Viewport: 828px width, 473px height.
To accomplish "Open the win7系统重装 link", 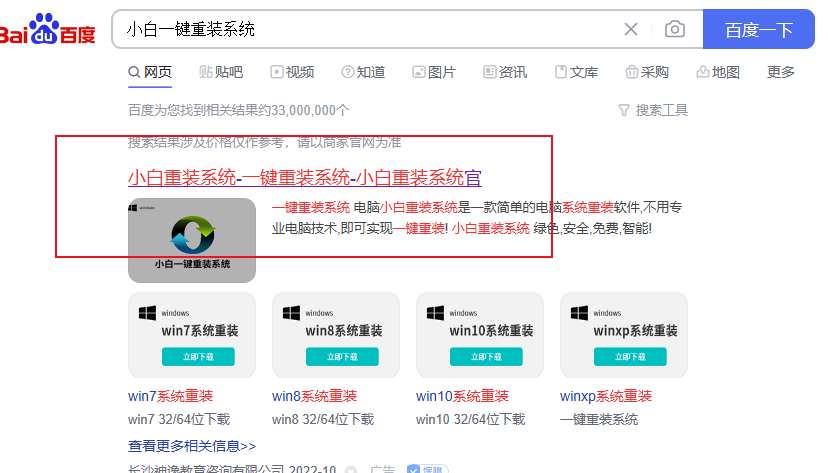I will click(171, 396).
